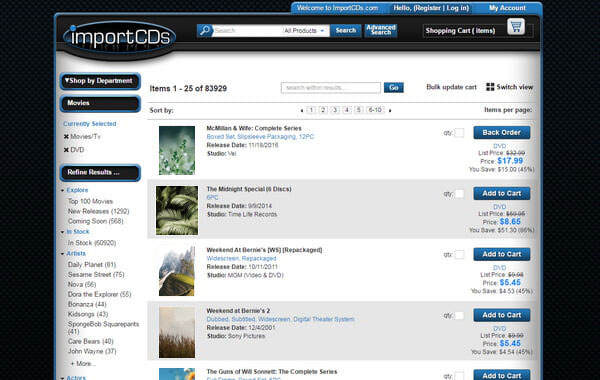Open Refine Results panel header
Viewport: 600px width, 380px height.
100,173
